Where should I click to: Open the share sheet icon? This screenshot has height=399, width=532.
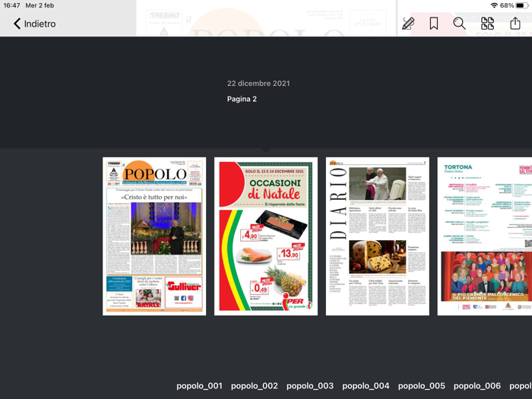pos(515,23)
